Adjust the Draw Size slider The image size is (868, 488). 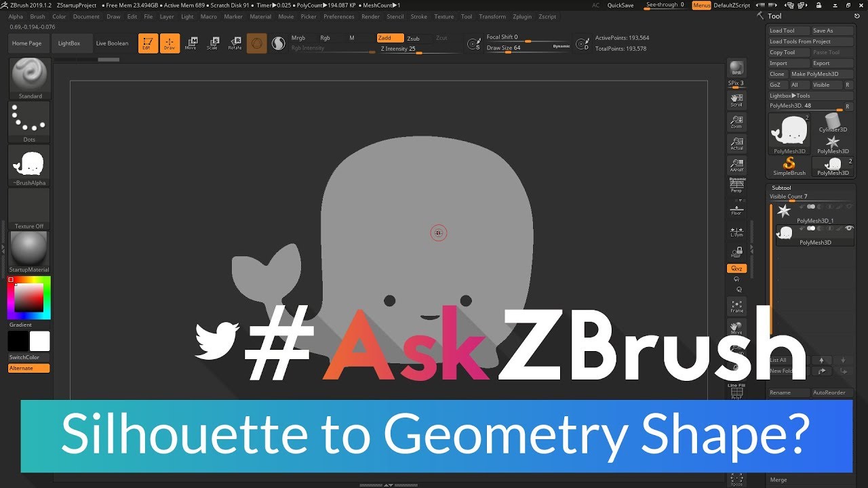pos(529,48)
